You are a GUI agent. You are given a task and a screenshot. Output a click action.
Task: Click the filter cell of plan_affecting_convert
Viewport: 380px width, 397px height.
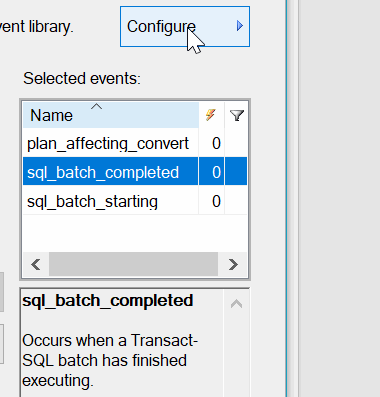[236, 143]
